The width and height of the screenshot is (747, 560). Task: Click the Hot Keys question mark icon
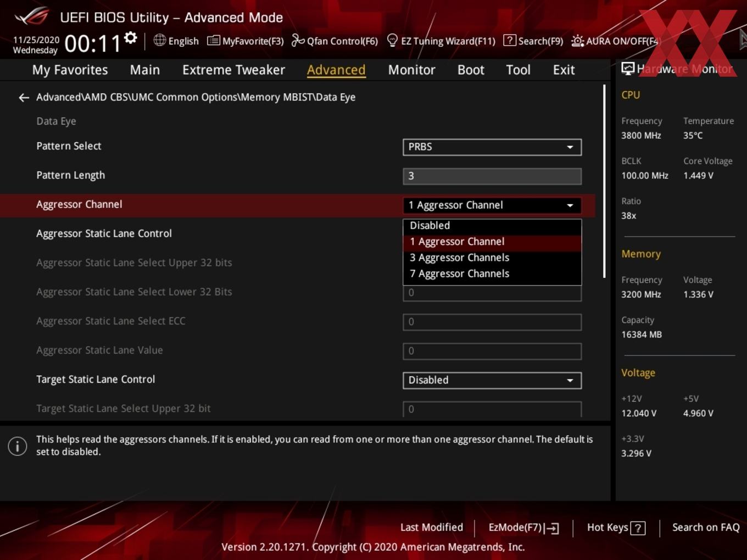(638, 528)
